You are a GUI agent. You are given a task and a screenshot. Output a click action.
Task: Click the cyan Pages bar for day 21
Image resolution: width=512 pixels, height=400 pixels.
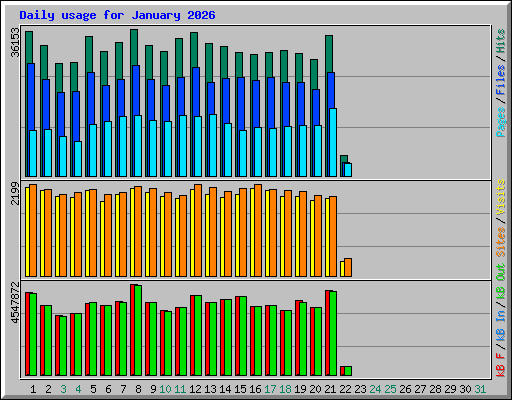[333, 142]
